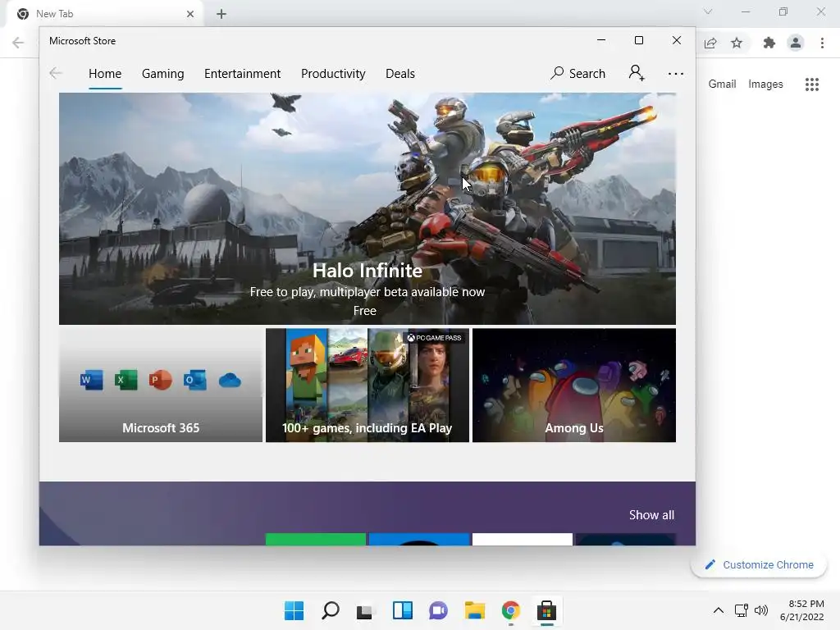Click the sign-in account icon in Store
Viewport: 840px width, 630px height.
point(637,73)
